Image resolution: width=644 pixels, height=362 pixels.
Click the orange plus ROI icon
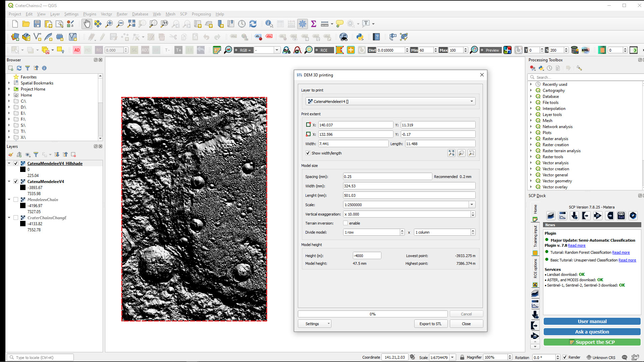pyautogui.click(x=351, y=50)
